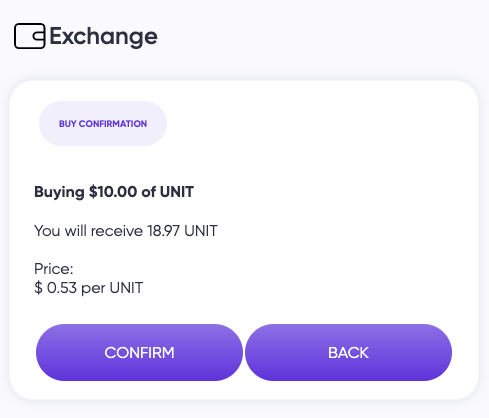Click the 'Price:' label

pos(54,269)
